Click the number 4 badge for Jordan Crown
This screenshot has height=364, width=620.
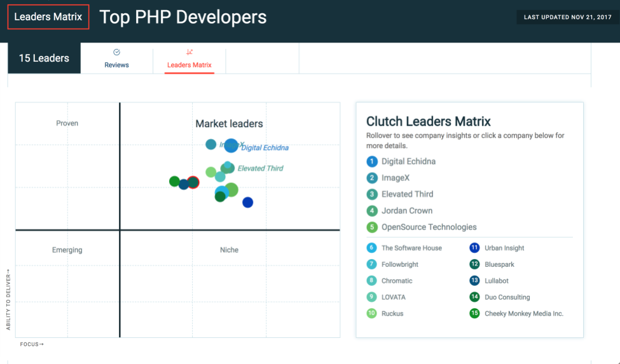point(372,211)
